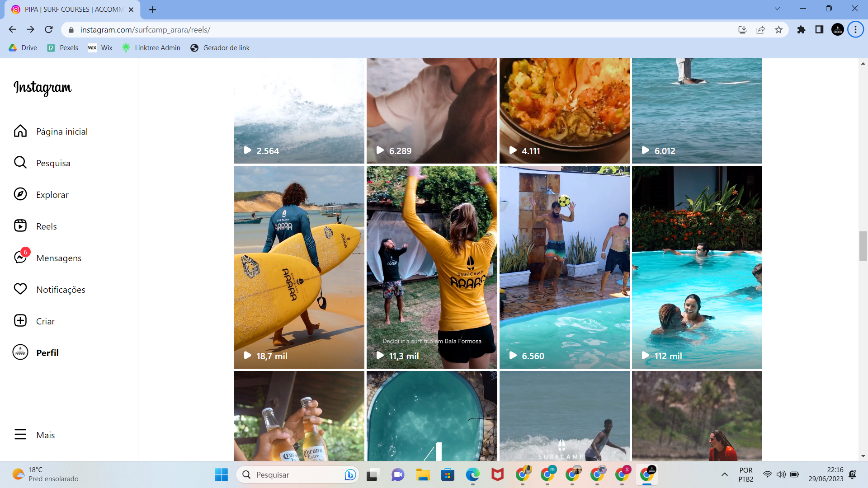Open new browser tab with plus
Image resolution: width=868 pixels, height=488 pixels.
click(x=152, y=9)
